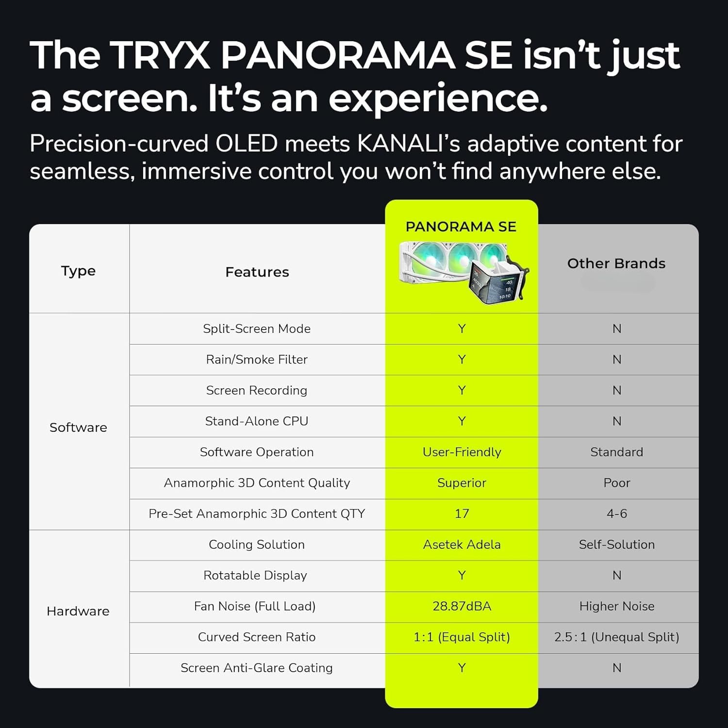The image size is (728, 728).
Task: Select the Features column header
Action: click(257, 272)
